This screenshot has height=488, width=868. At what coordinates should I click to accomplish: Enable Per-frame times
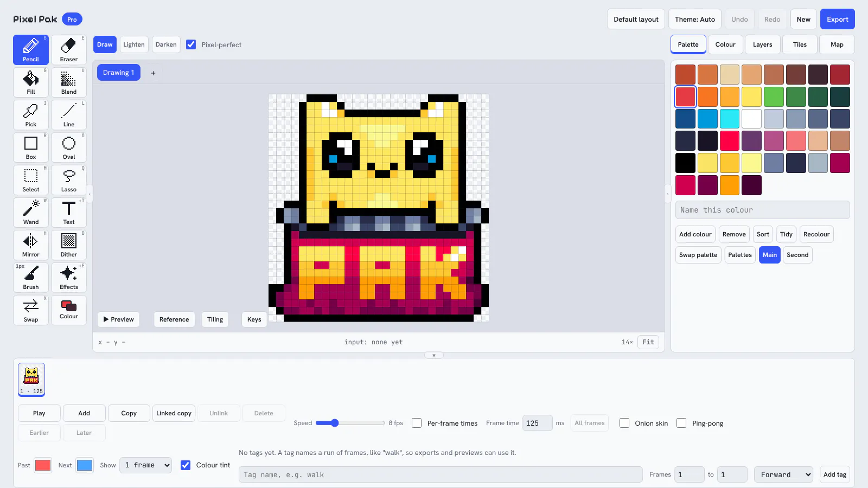(x=417, y=423)
